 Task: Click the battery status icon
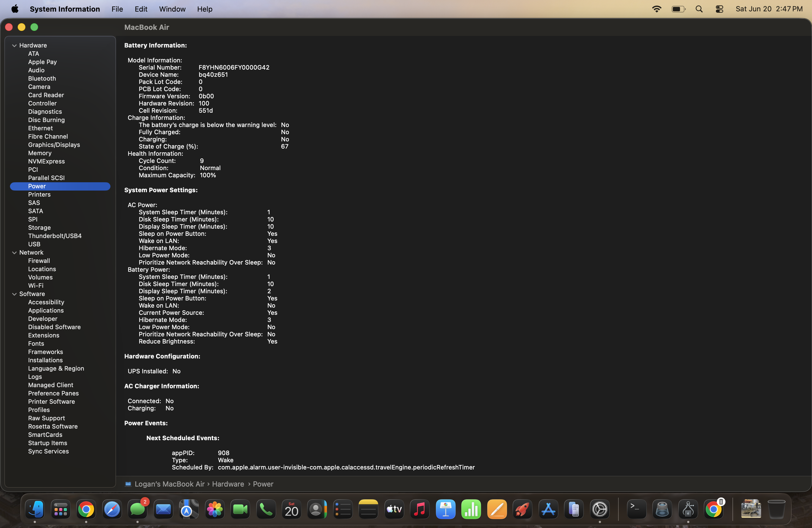tap(678, 9)
